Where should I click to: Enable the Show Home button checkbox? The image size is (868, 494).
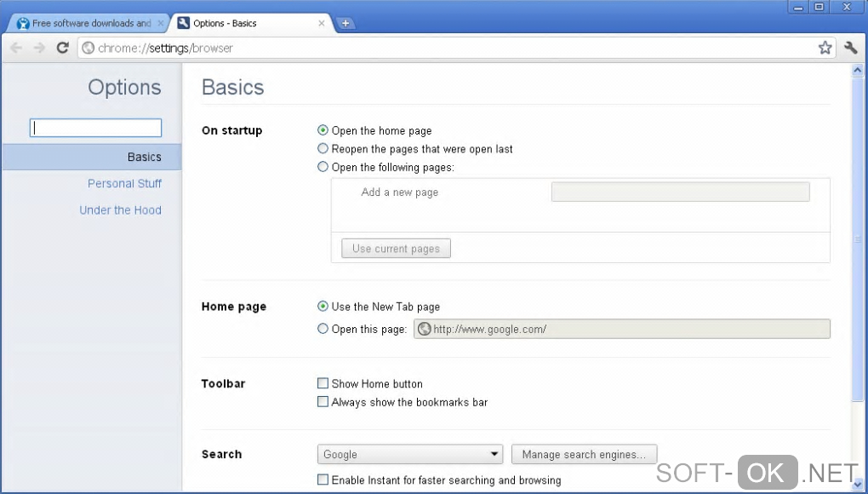point(323,384)
